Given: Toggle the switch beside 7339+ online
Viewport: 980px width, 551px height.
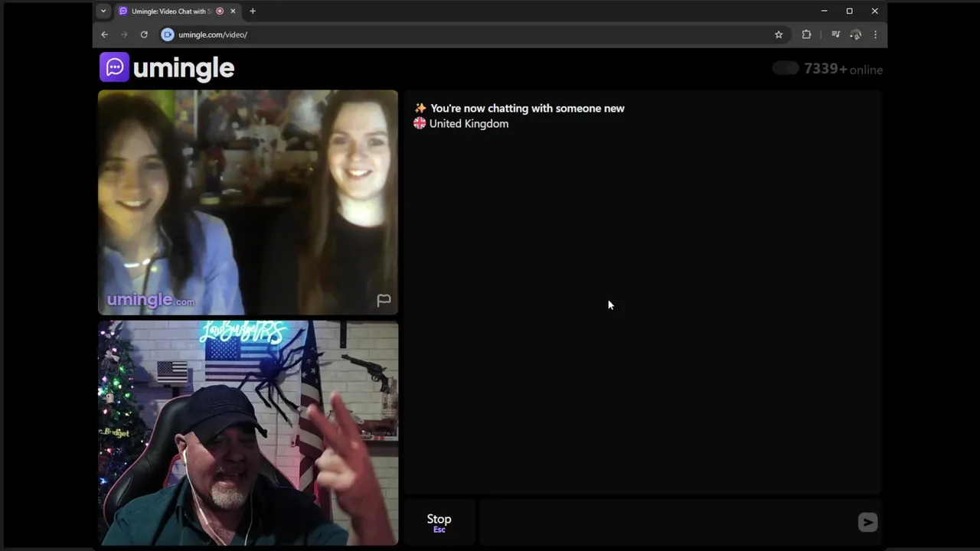Looking at the screenshot, I should tap(786, 69).
